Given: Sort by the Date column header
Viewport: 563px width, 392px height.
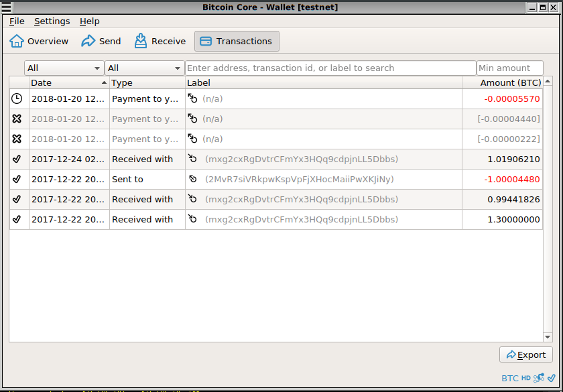Looking at the screenshot, I should coord(69,82).
